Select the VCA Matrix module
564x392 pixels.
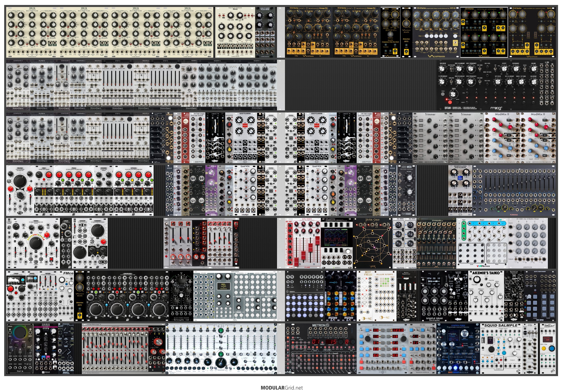pyautogui.click(x=482, y=243)
